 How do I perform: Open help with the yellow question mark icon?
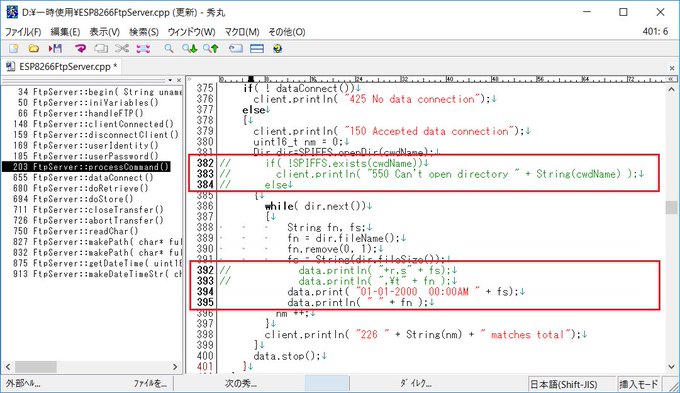click(x=278, y=49)
